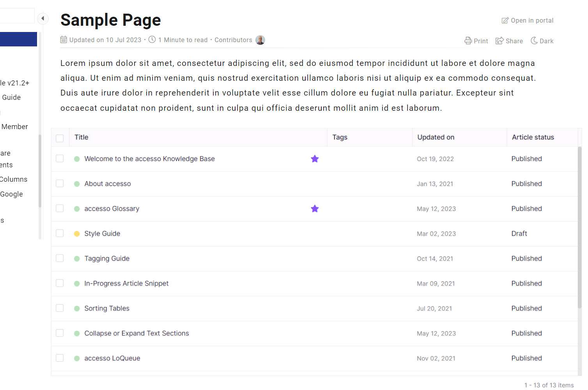Open the About accesso article
The width and height of the screenshot is (588, 390).
(x=108, y=184)
